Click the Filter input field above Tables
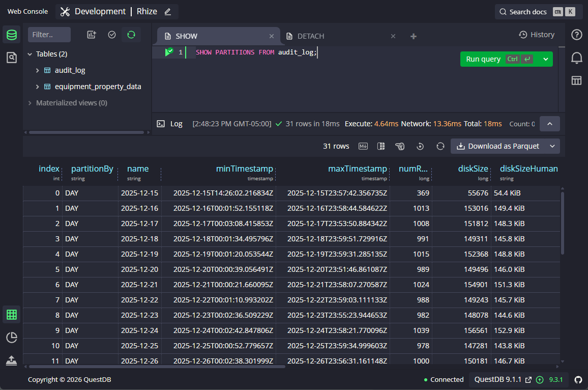Viewport: 588px width, 390px height. tap(49, 34)
